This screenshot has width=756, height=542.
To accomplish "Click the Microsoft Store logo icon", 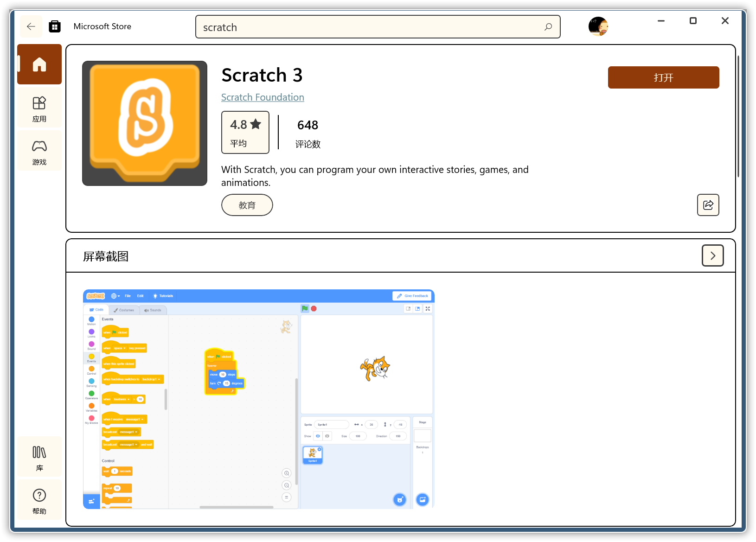I will (x=55, y=26).
